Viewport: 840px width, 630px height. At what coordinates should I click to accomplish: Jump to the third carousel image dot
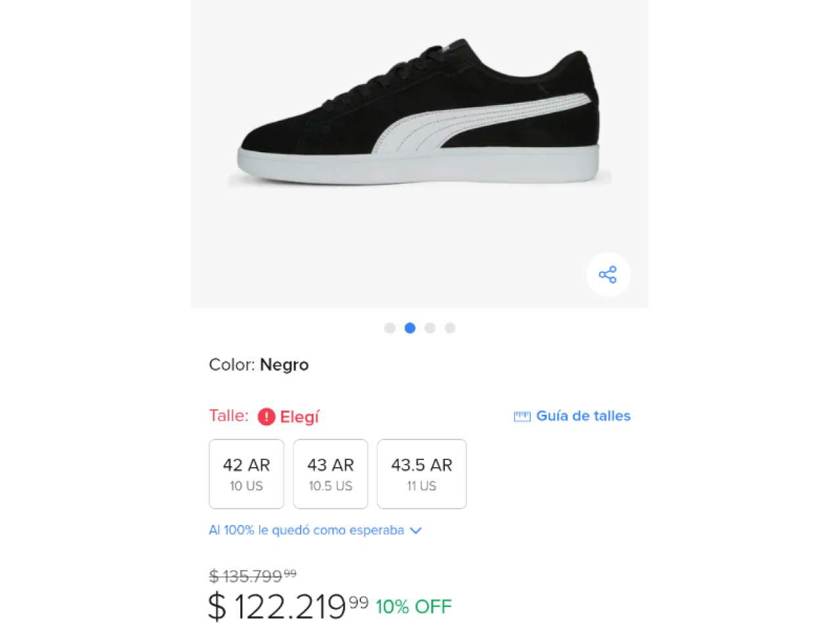(430, 328)
